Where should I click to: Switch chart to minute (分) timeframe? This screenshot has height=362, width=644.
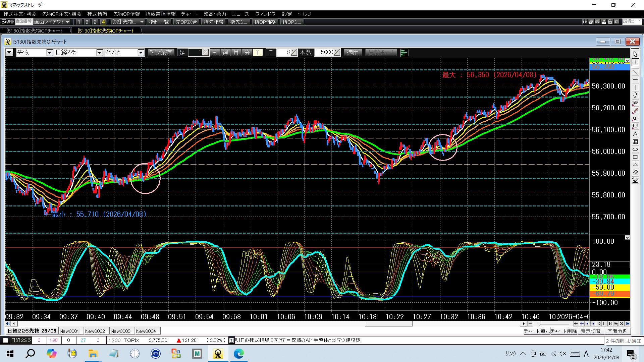[x=247, y=53]
